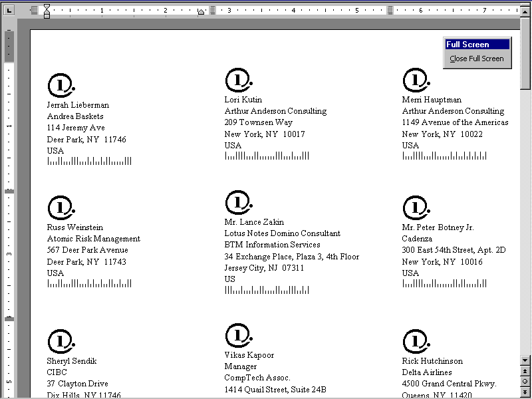Click the Right Indent marker on ruler

(201, 13)
